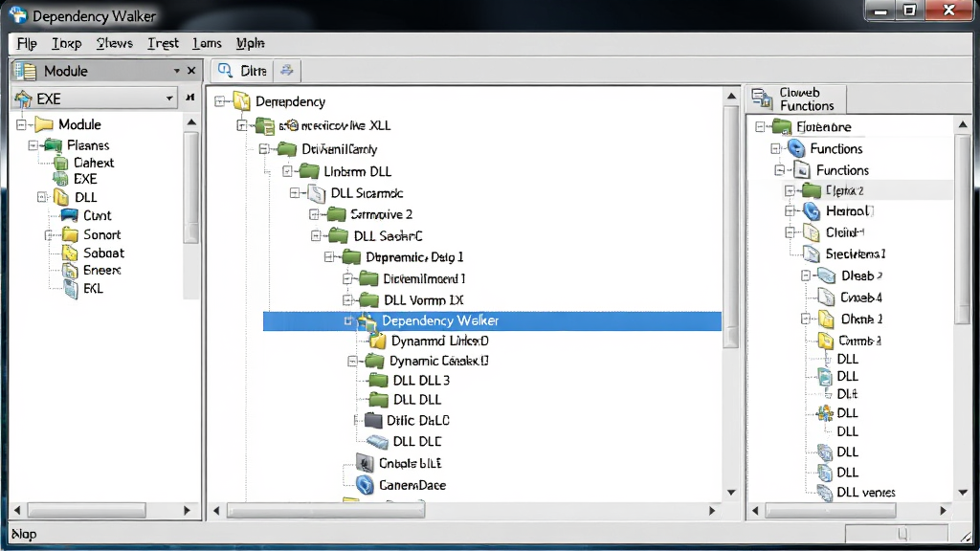Image resolution: width=980 pixels, height=551 pixels.
Task: Collapse the Dleab 2 node
Action: tap(806, 275)
